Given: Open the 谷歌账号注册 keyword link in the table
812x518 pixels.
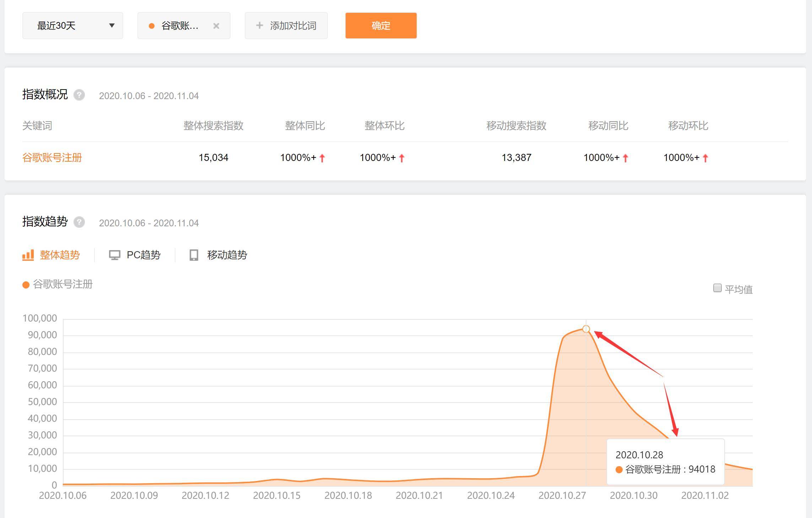Looking at the screenshot, I should pyautogui.click(x=52, y=157).
